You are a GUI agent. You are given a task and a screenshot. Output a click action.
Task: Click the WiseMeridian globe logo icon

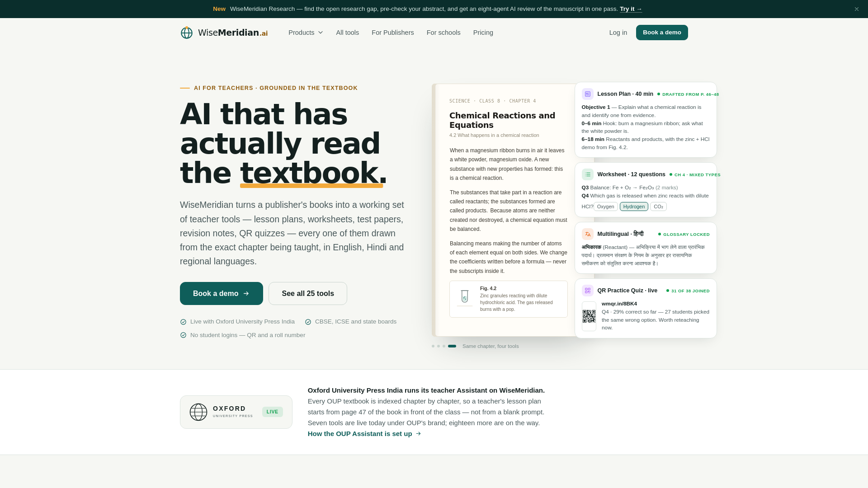pyautogui.click(x=187, y=33)
